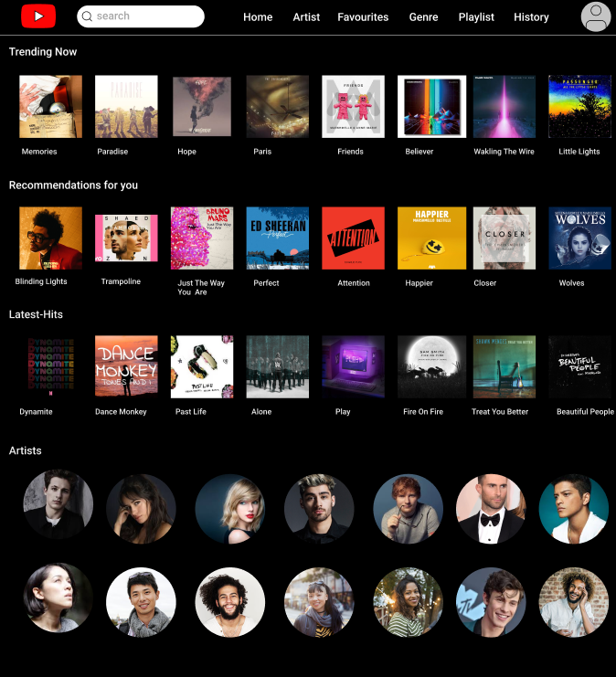Open the Dance Monkey album artwork
Image resolution: width=616 pixels, height=677 pixels.
pos(126,366)
